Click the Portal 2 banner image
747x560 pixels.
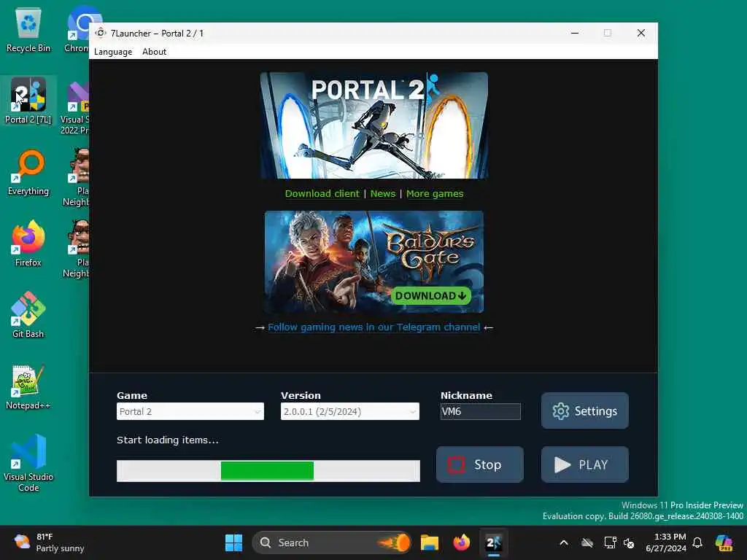(x=374, y=125)
